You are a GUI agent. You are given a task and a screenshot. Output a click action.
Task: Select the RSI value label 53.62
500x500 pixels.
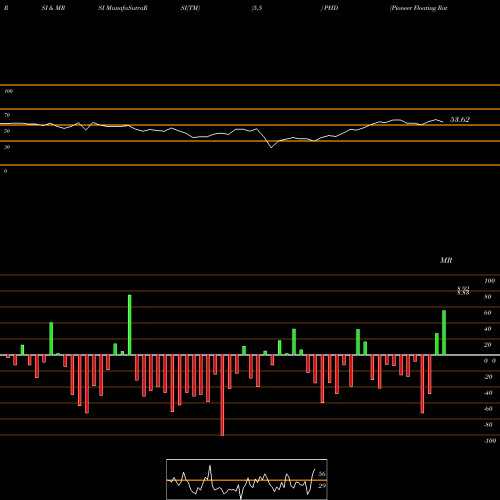pyautogui.click(x=460, y=119)
